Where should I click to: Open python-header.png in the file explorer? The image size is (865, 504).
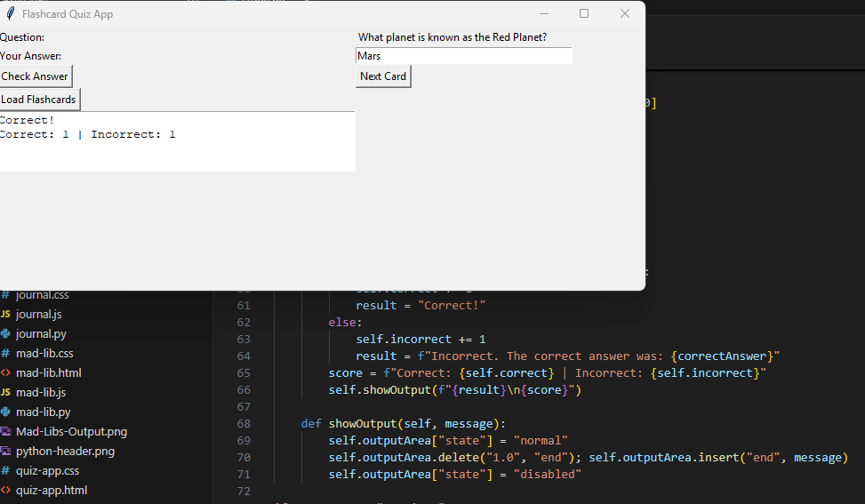click(x=66, y=451)
